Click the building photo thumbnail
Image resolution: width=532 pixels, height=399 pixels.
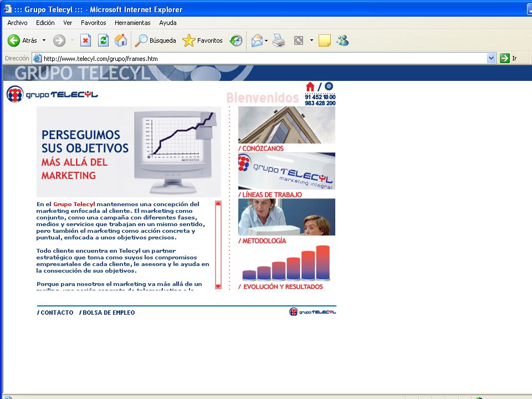pyautogui.click(x=287, y=125)
